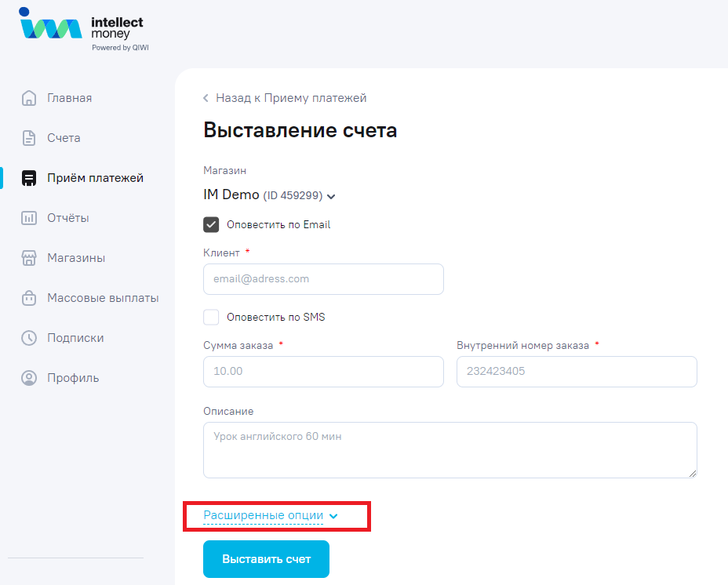The width and height of the screenshot is (728, 585).
Task: Click the Intellect Money logo
Action: [84, 29]
